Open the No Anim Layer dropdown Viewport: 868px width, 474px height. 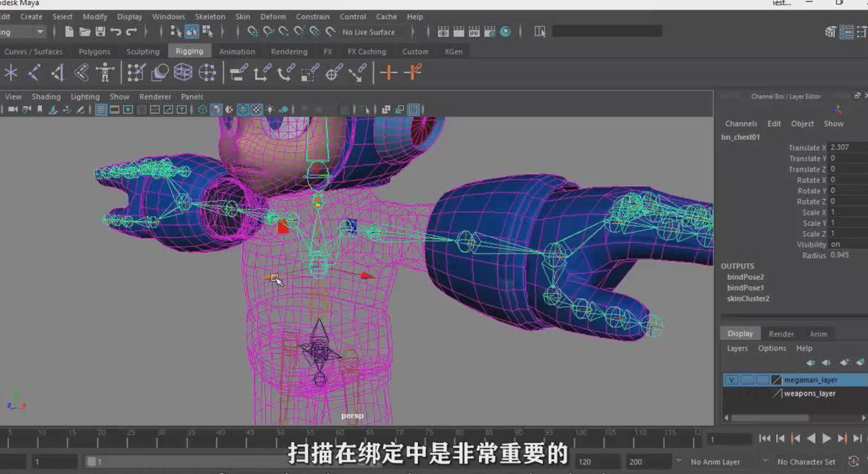tap(715, 462)
